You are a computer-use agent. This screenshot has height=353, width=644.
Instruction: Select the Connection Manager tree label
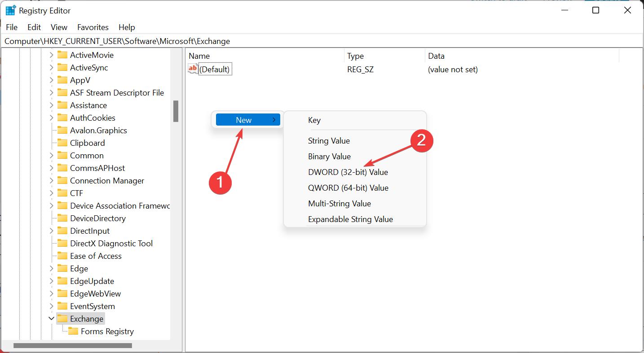coord(107,181)
